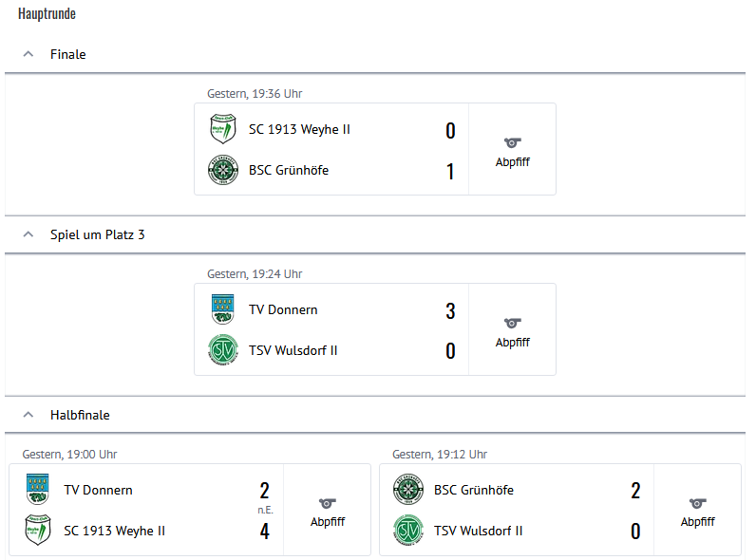Collapse the Finale section
This screenshot has width=756, height=560.
(x=28, y=54)
